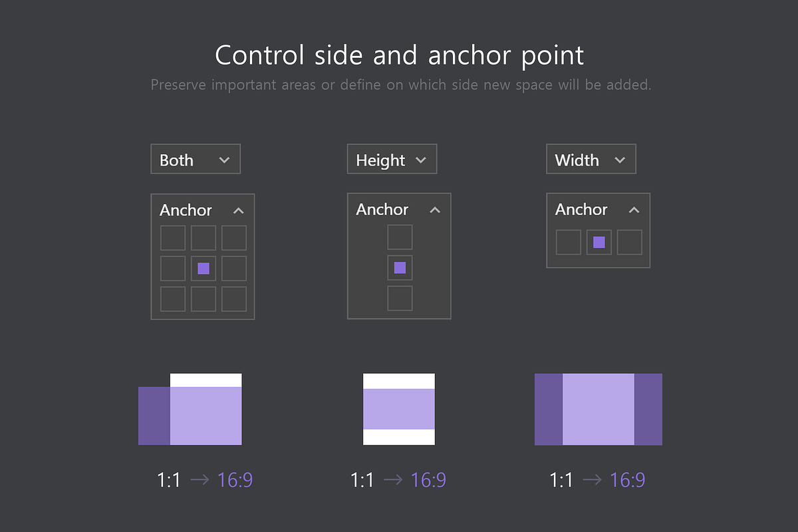This screenshot has width=798, height=532.
Task: Click the 16:9 label under the Both preview
Action: tap(236, 479)
